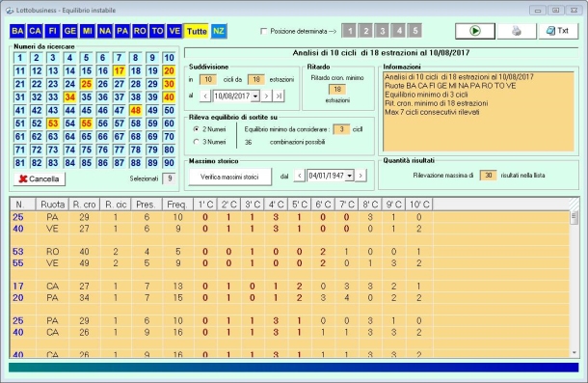588x383 pixels.
Task: Select the Tutte wheels button
Action: pos(197,31)
